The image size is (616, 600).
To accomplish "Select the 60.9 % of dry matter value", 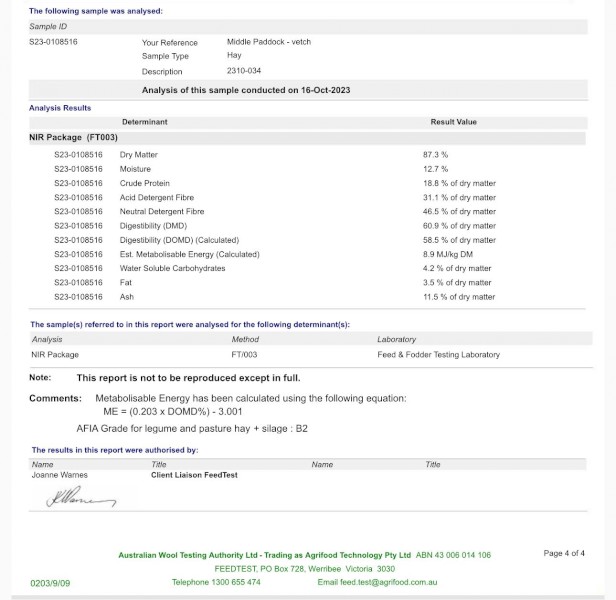I will click(459, 226).
